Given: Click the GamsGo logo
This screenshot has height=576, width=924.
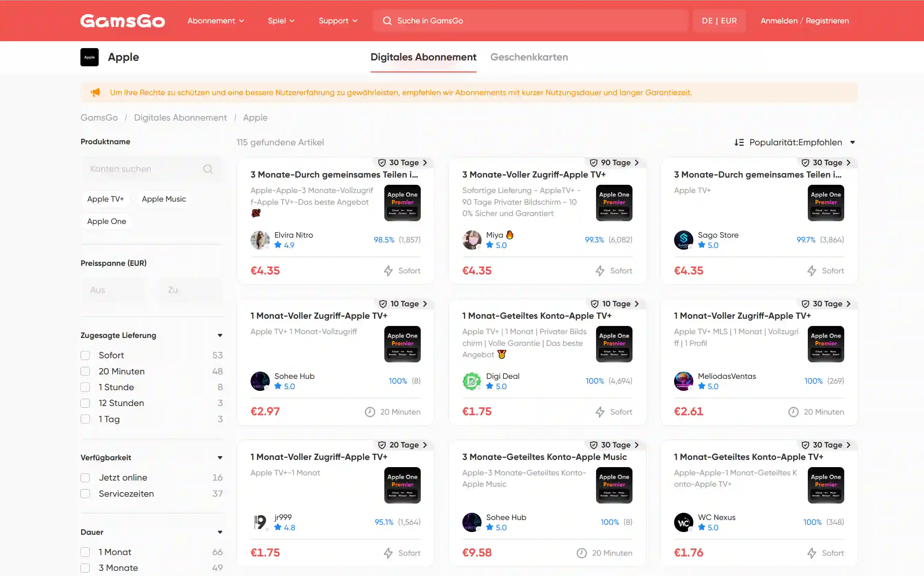Looking at the screenshot, I should [x=122, y=21].
